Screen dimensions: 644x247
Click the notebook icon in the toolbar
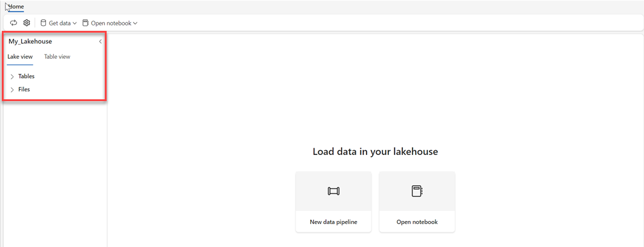click(x=85, y=23)
